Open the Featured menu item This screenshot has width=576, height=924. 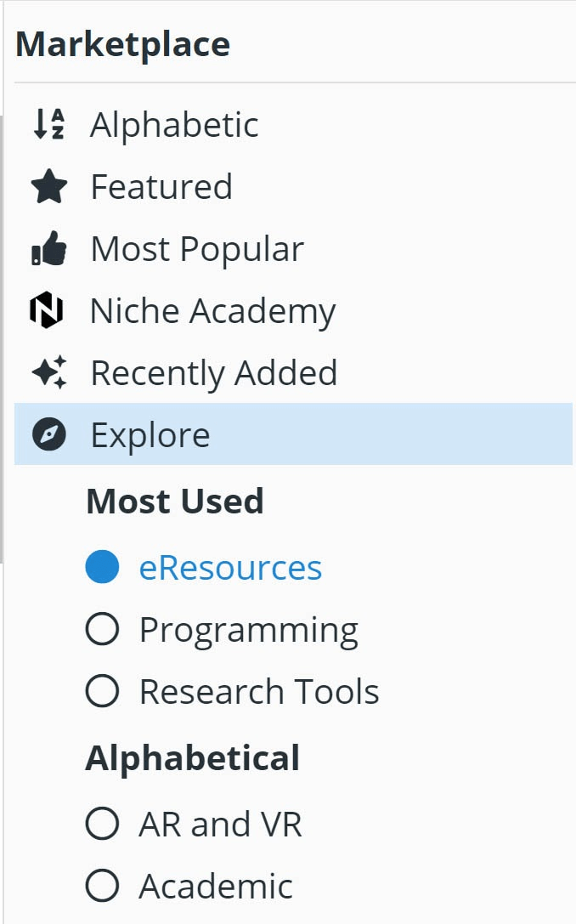click(x=293, y=186)
